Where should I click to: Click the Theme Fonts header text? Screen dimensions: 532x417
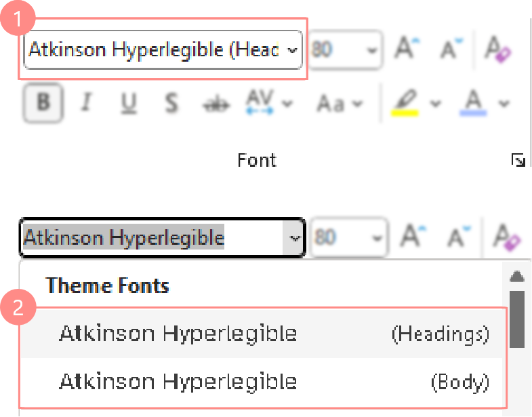[107, 285]
